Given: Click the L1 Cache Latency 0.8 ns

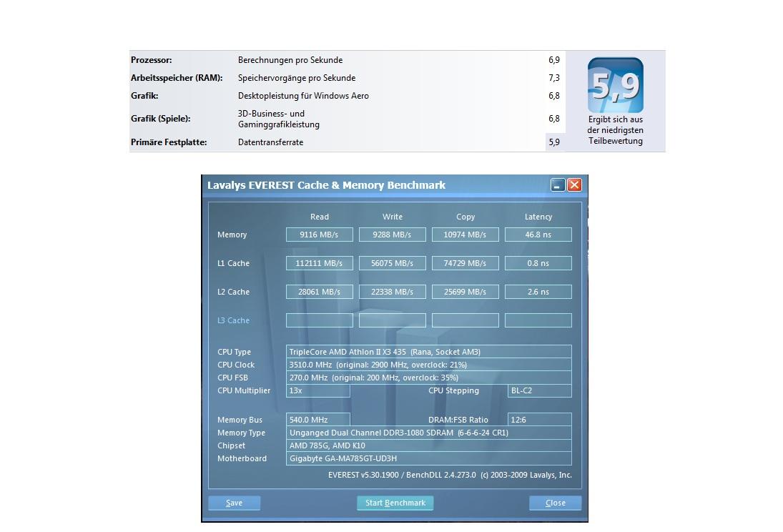Looking at the screenshot, I should (538, 263).
